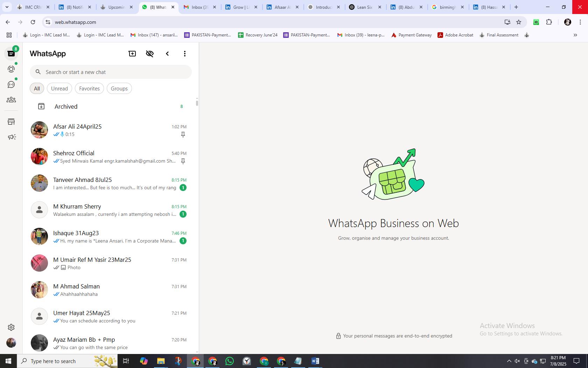Click M Ahmad Salman profile avatar
The width and height of the screenshot is (588, 368).
coord(39,290)
